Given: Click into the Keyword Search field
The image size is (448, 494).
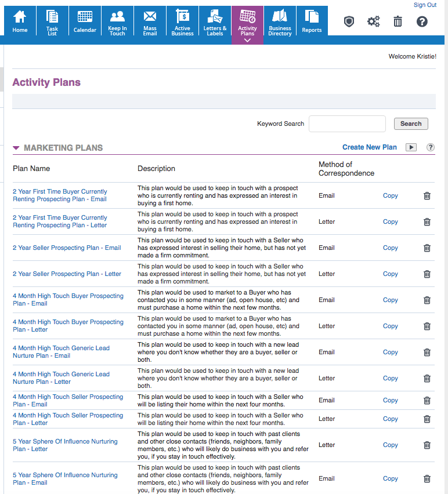Looking at the screenshot, I should tap(347, 124).
